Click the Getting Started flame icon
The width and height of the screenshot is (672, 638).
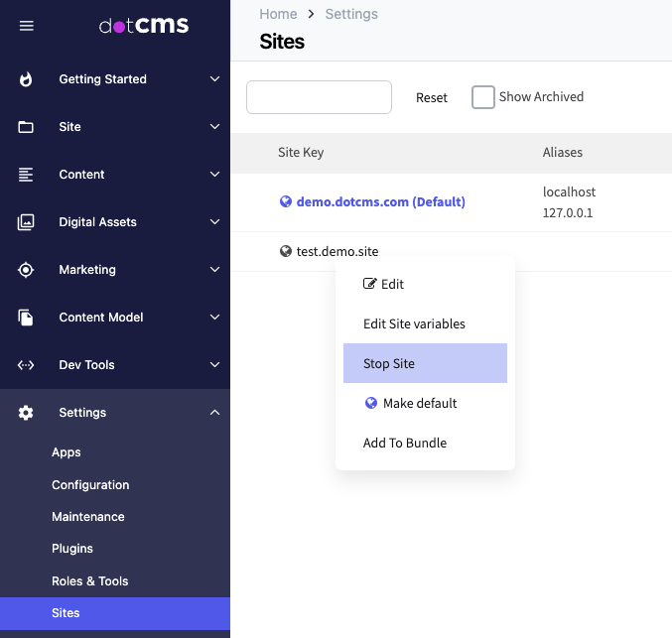point(26,79)
